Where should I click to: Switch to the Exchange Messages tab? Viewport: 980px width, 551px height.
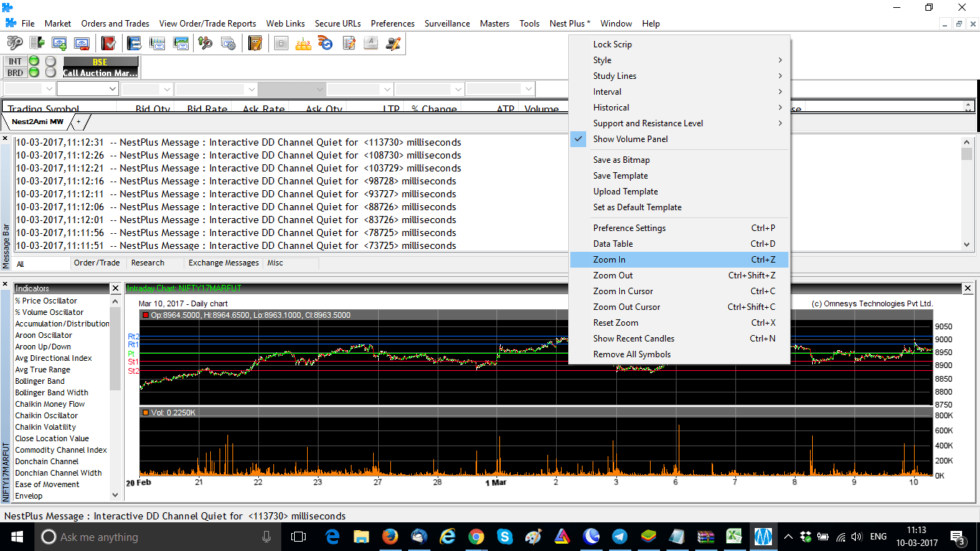223,263
